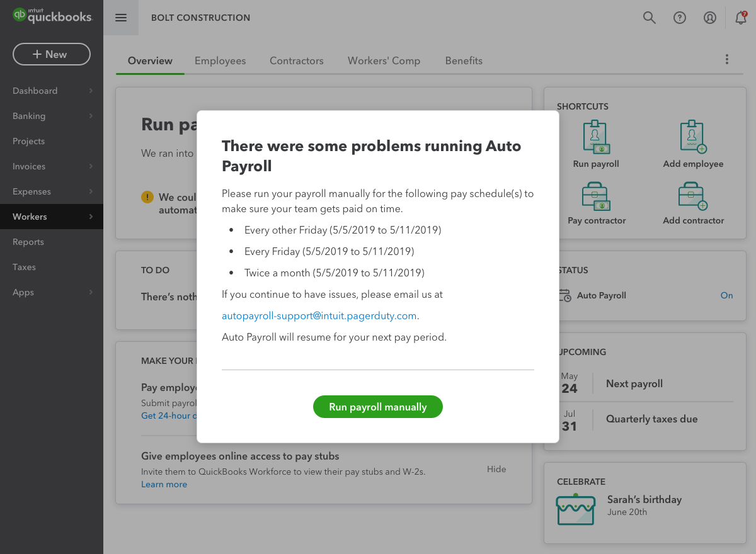Click the Quarterly taxes due item
756x554 pixels.
click(x=652, y=419)
